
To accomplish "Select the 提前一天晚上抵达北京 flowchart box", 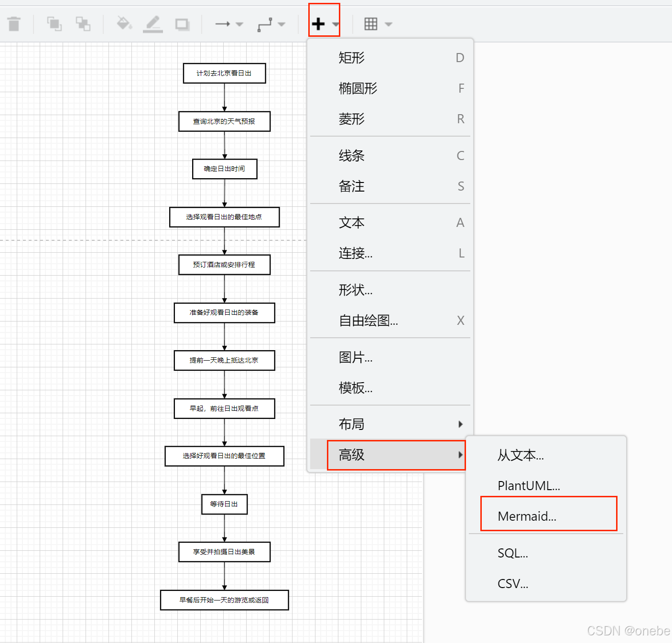I will pos(225,361).
